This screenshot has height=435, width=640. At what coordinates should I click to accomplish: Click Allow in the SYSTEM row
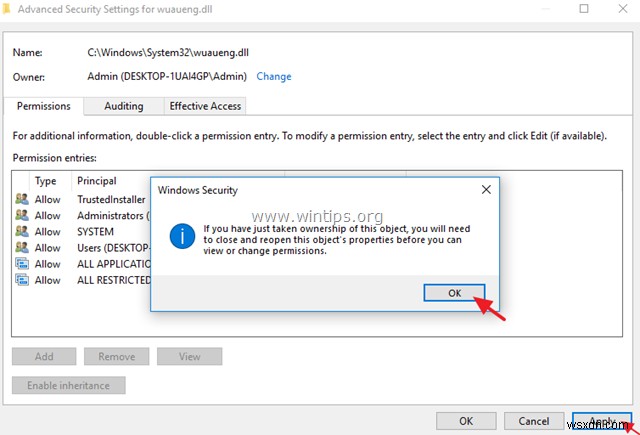tap(47, 231)
